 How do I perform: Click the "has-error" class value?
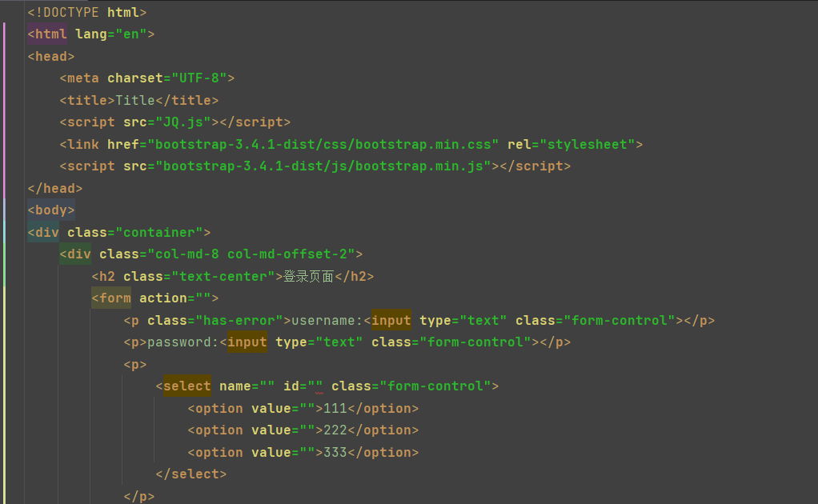pos(243,321)
